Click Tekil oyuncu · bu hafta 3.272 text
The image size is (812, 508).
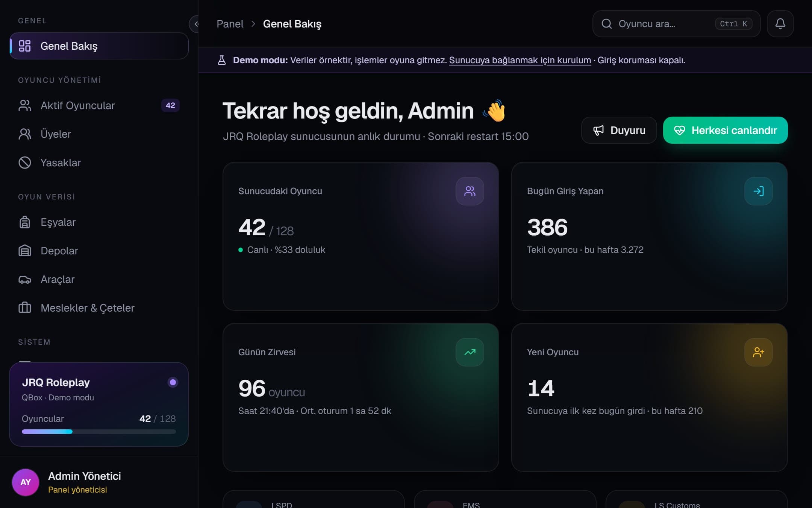(585, 250)
